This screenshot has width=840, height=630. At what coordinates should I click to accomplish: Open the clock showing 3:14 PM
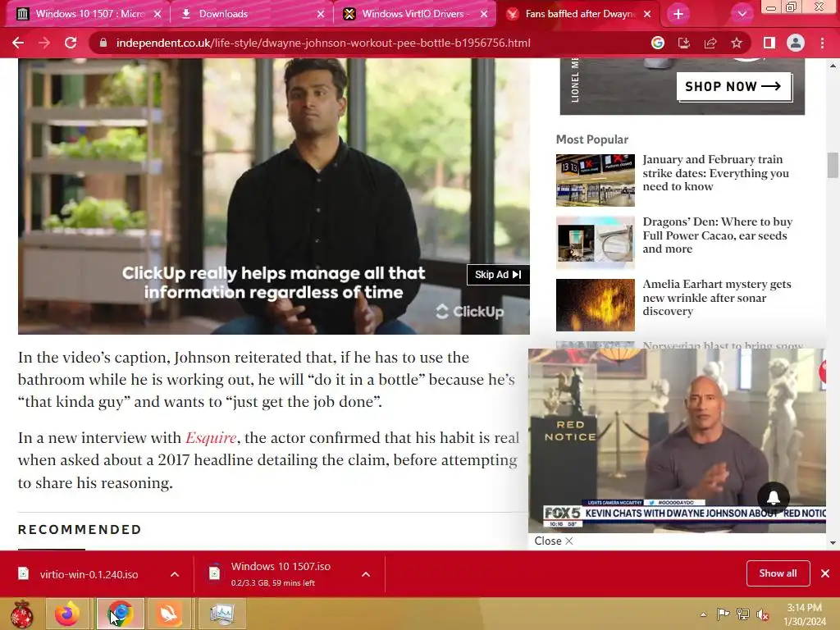pos(804,614)
